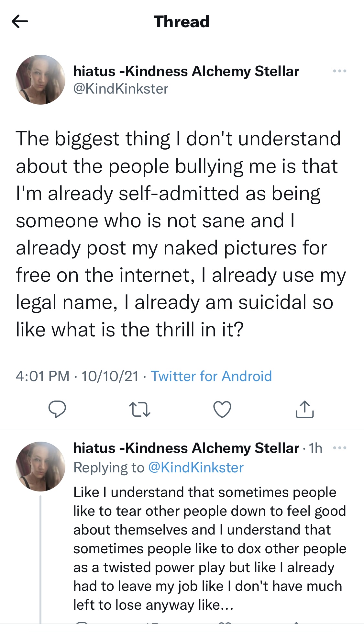Open the @KindKinkster mention link in reply

click(x=196, y=468)
